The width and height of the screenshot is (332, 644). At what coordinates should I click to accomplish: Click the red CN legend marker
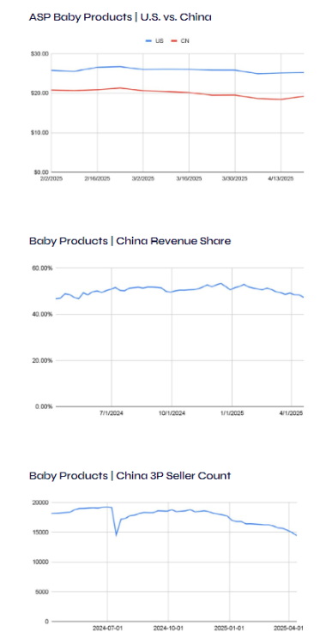[174, 41]
